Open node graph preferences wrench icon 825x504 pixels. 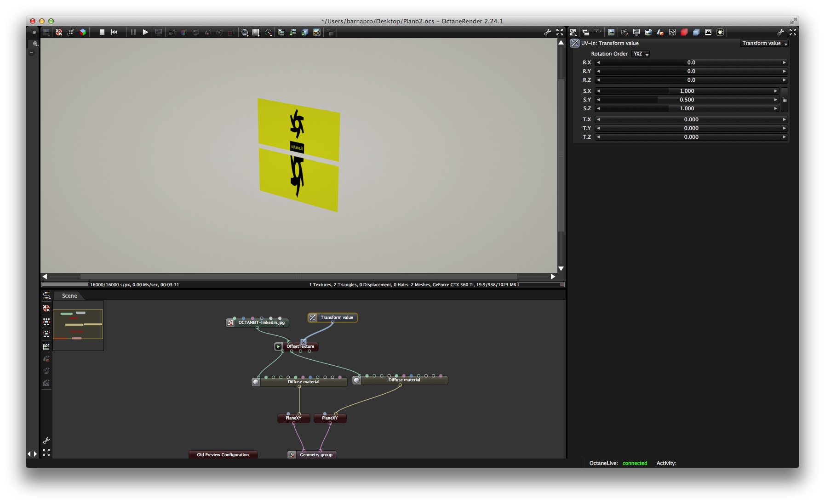pyautogui.click(x=46, y=441)
